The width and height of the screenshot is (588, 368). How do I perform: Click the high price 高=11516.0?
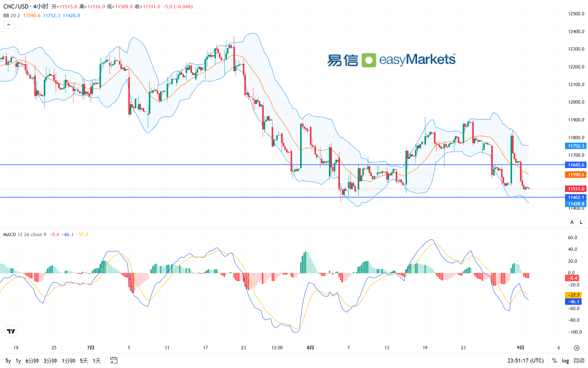point(92,7)
